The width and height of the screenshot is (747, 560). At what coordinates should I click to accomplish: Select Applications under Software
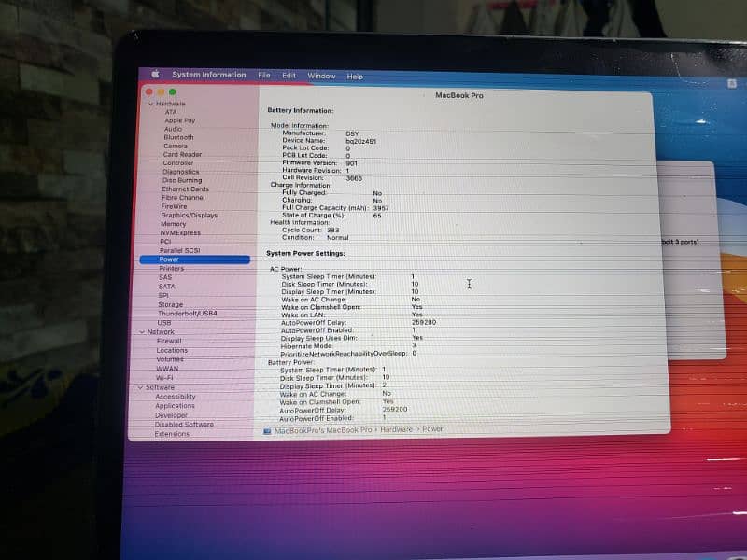tap(175, 406)
